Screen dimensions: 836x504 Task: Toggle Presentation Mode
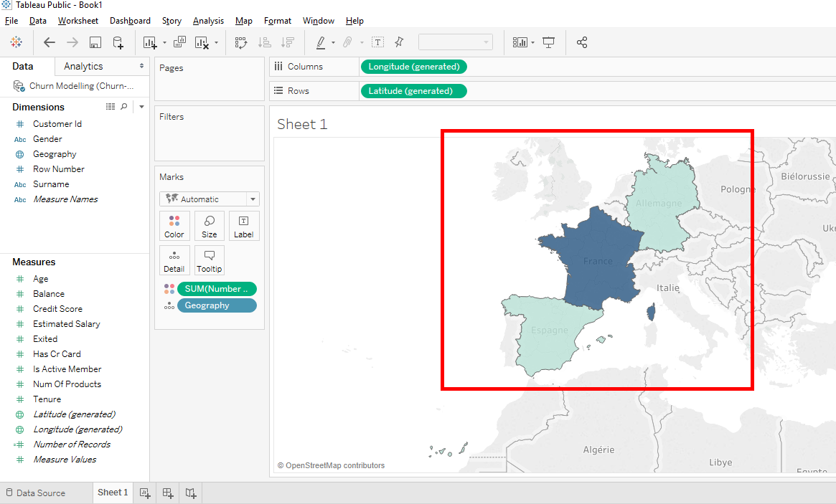549,42
